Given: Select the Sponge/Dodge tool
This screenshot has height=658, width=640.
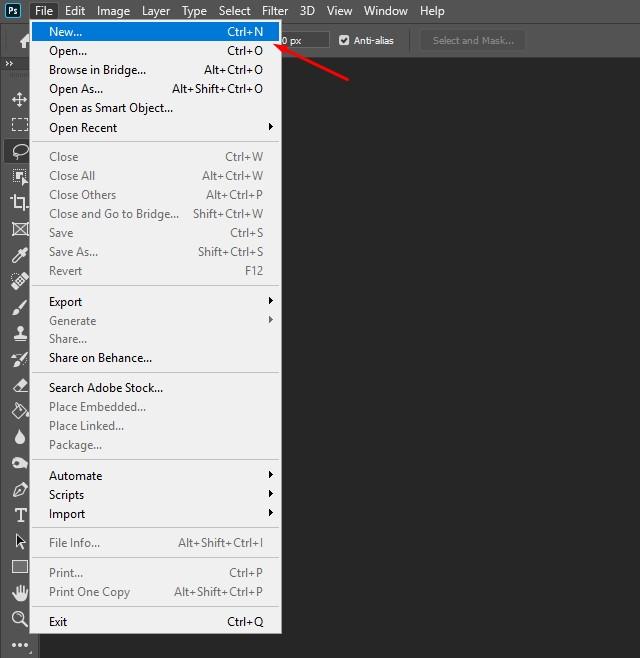Looking at the screenshot, I should click(x=19, y=463).
